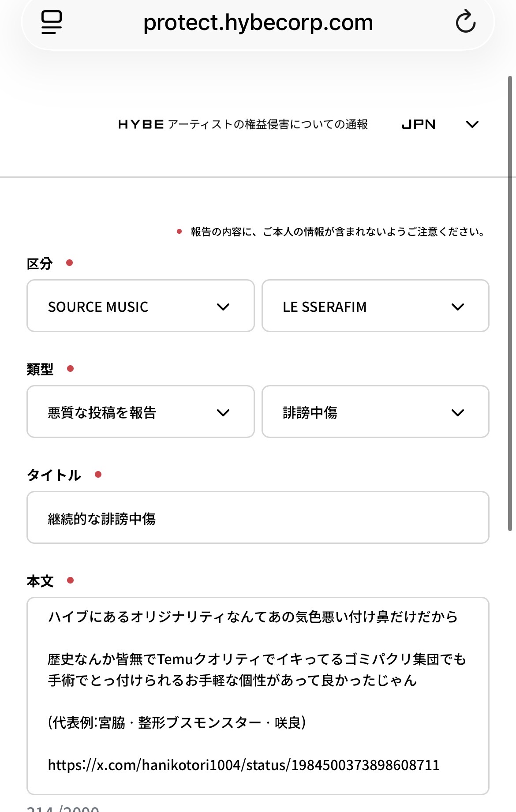Click the タイトル text field

(x=258, y=518)
